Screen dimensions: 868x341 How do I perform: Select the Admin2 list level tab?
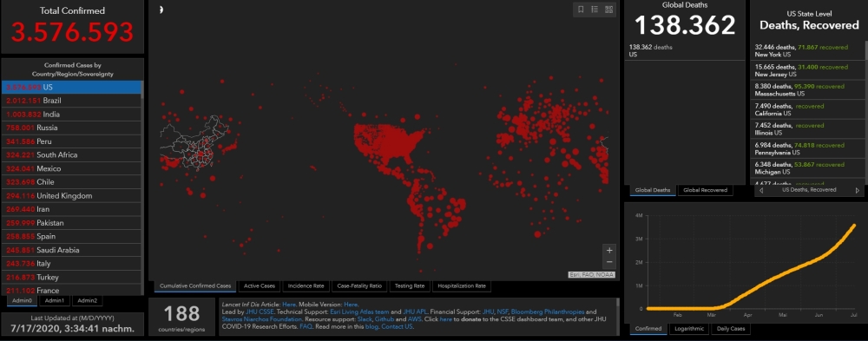87,300
